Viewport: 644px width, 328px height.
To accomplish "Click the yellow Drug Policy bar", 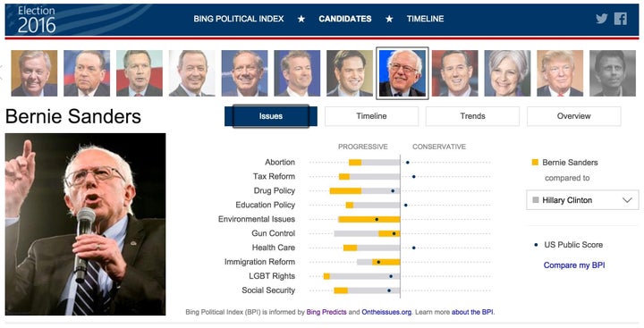I will tap(345, 191).
